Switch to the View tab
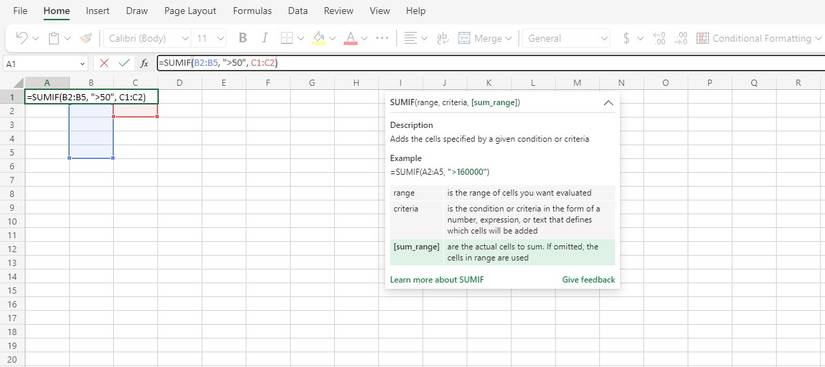This screenshot has width=825, height=367. point(379,11)
